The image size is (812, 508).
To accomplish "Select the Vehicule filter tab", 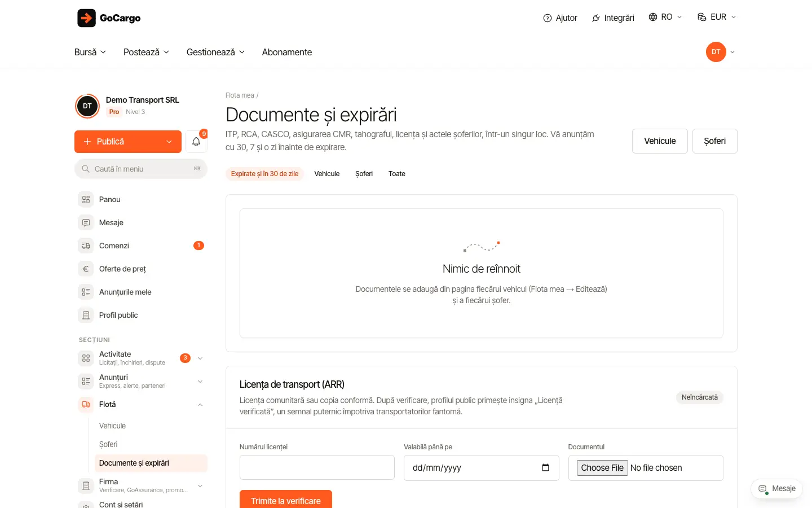I will [327, 174].
